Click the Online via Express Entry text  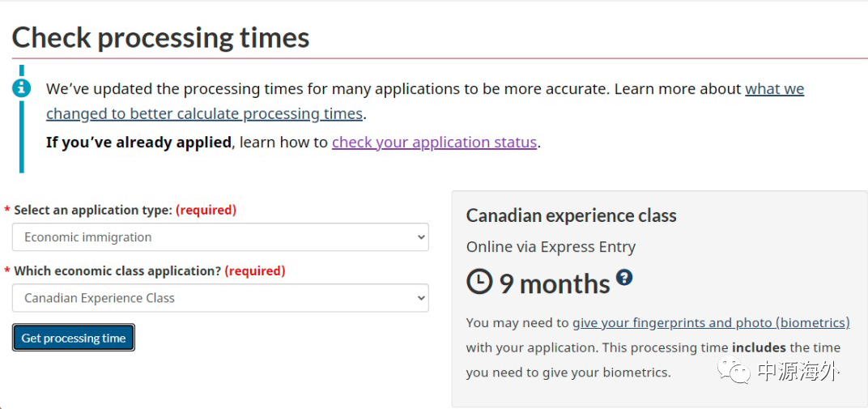point(551,247)
